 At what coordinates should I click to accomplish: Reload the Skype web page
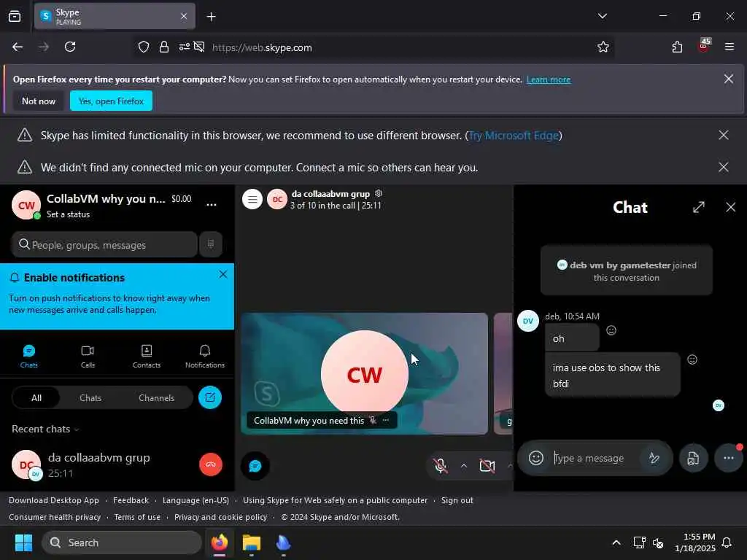(70, 47)
